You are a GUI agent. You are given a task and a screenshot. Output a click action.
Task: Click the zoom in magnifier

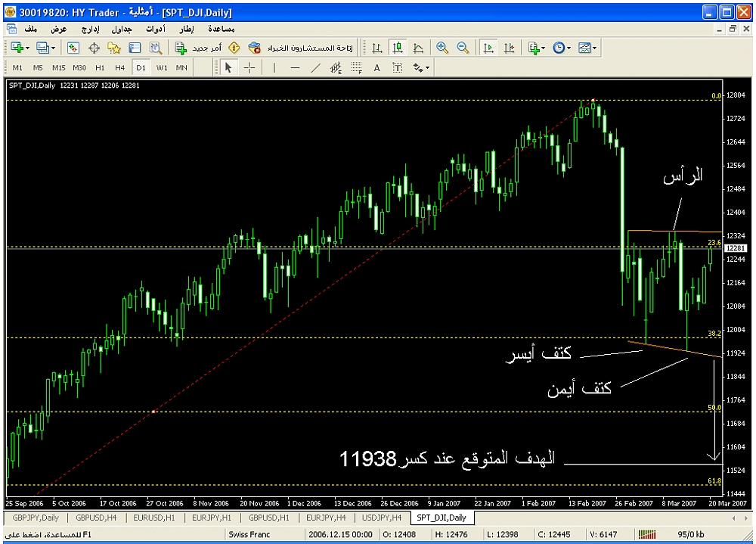click(442, 48)
